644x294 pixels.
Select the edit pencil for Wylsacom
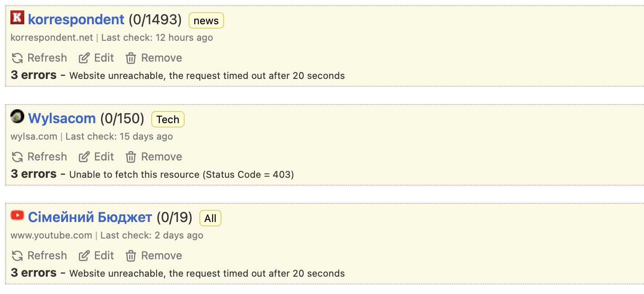[85, 156]
